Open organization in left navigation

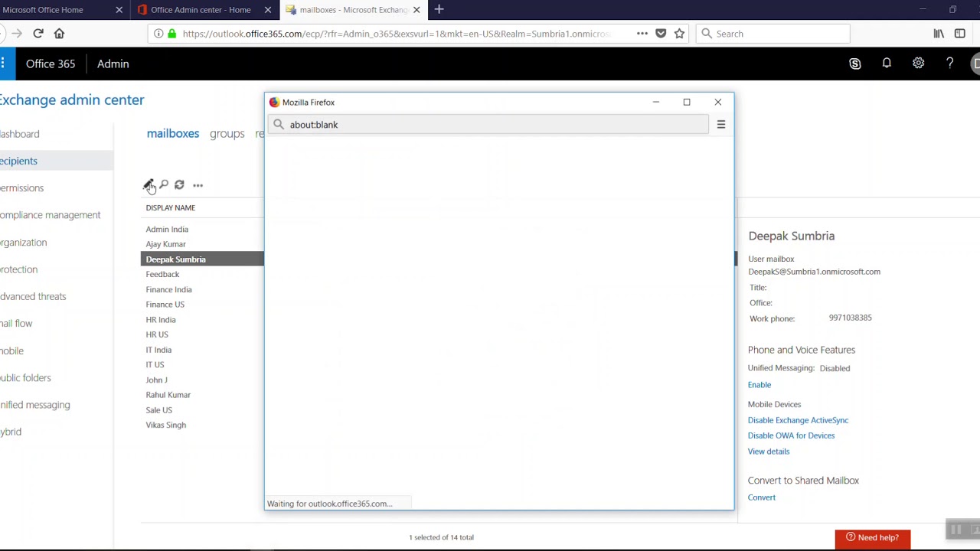(23, 243)
